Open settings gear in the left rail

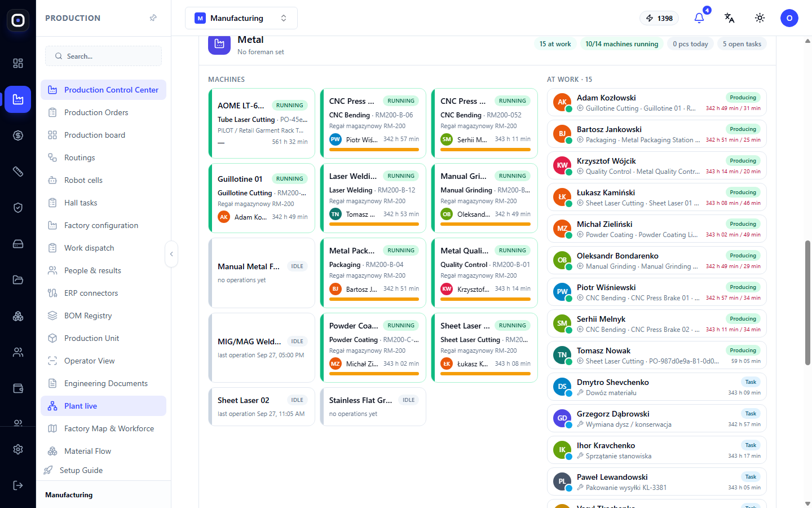[18, 449]
